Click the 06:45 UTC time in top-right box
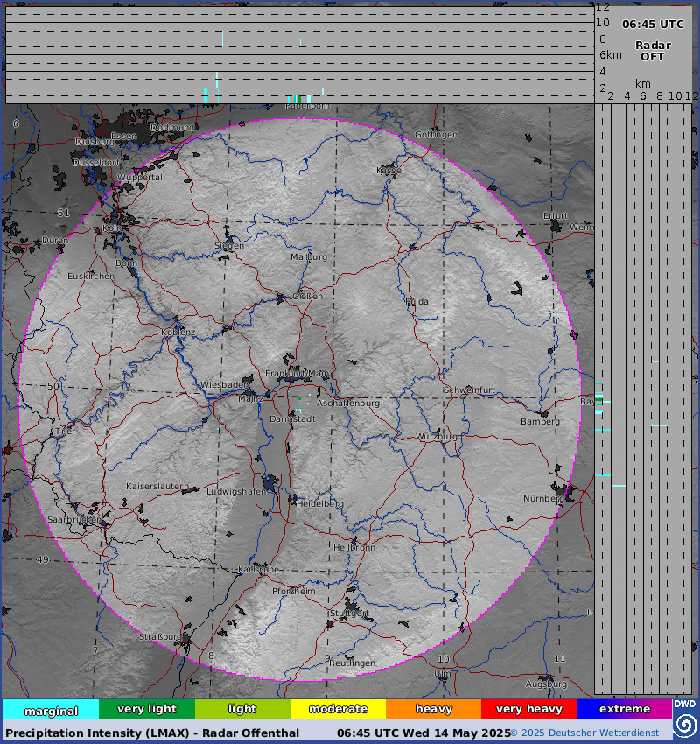Viewport: 700px width, 744px height. click(x=653, y=25)
